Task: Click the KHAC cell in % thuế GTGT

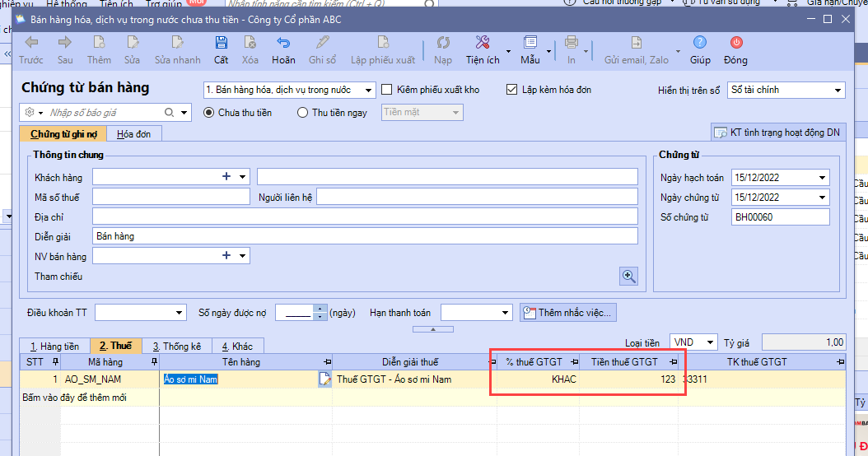Action: coord(538,379)
